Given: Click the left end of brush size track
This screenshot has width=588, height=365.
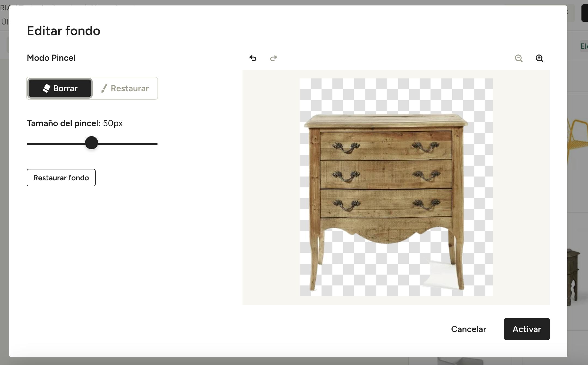Looking at the screenshot, I should click(28, 144).
